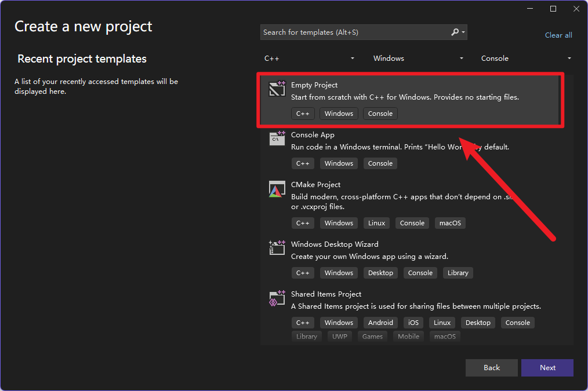
Task: Open the search options dropdown arrow
Action: (x=463, y=32)
